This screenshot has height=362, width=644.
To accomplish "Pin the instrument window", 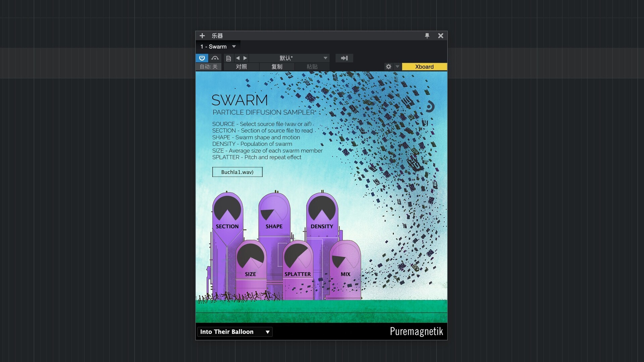I will coord(427,36).
